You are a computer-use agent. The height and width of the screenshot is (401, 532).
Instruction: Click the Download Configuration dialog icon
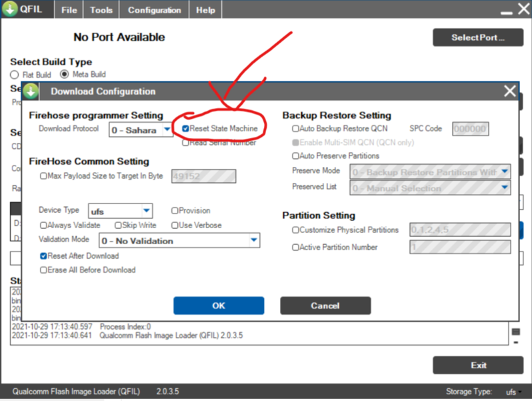[x=32, y=91]
